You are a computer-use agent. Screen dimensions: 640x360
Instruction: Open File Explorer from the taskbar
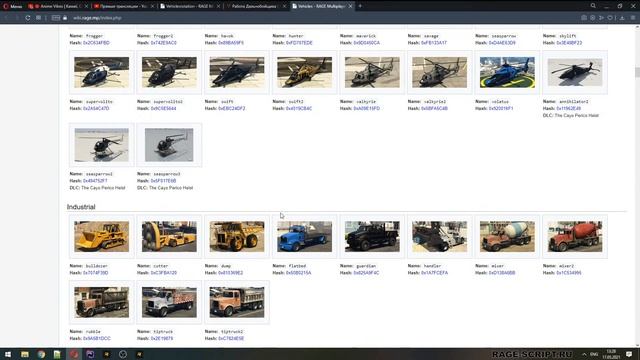[x=25, y=354]
